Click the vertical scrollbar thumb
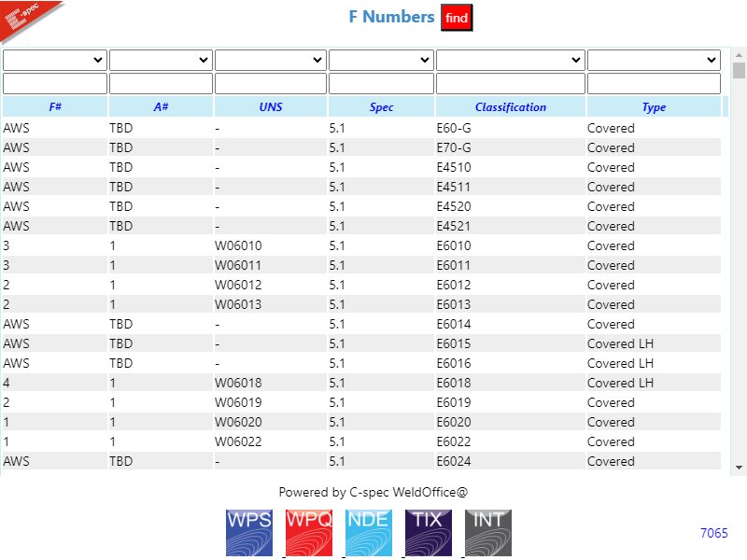 point(739,70)
